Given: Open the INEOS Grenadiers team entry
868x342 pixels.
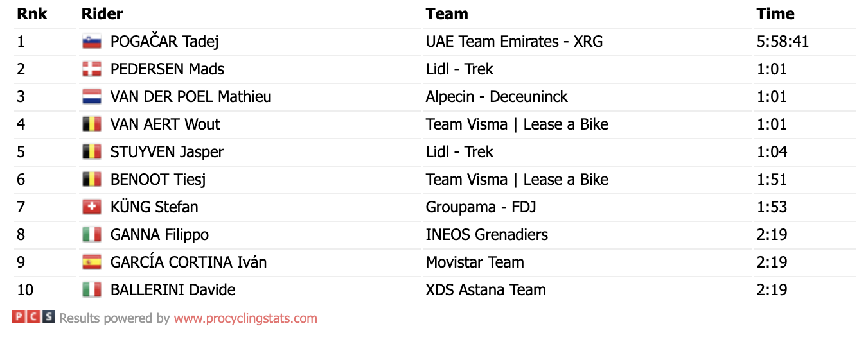Looking at the screenshot, I should click(486, 235).
